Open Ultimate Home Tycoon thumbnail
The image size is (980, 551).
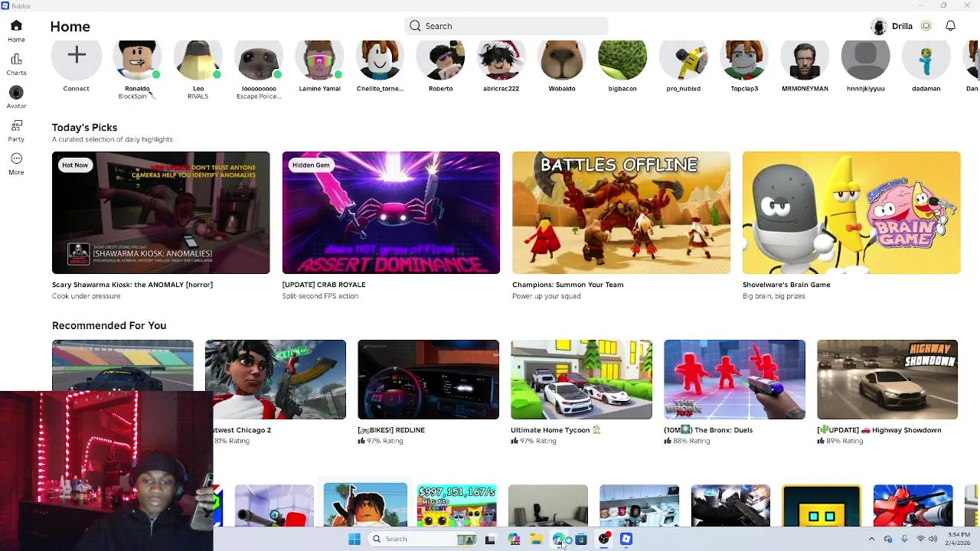point(581,380)
